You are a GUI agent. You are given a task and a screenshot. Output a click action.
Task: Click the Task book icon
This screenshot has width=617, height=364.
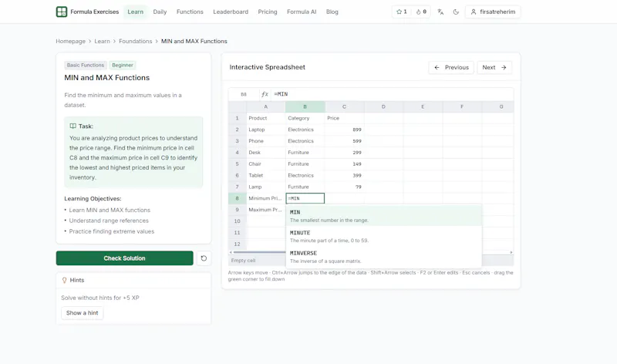click(72, 126)
